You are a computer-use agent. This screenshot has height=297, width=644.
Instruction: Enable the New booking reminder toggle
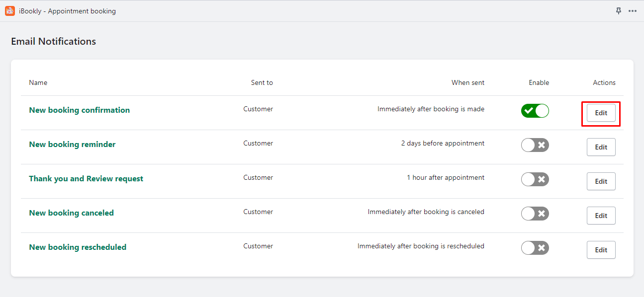535,145
